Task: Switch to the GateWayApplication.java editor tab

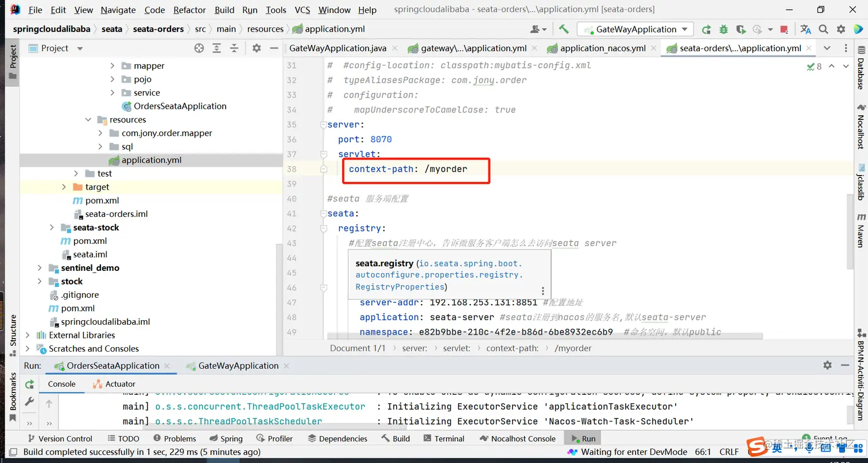Action: point(338,48)
